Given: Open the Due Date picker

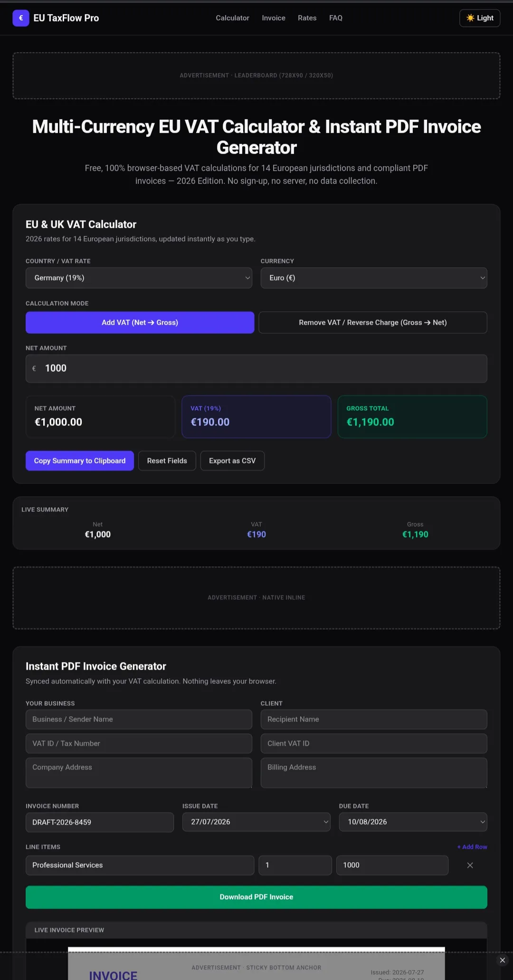Looking at the screenshot, I should 413,822.
